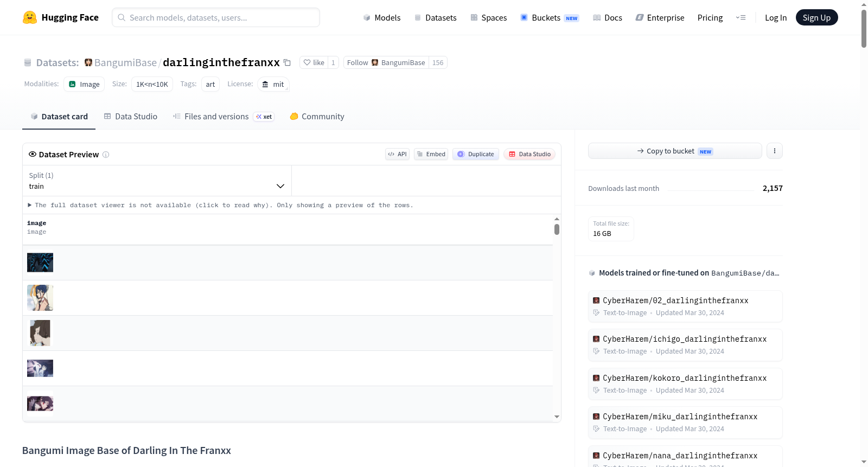
Task: Like the dataset with the heart button
Action: (314, 63)
